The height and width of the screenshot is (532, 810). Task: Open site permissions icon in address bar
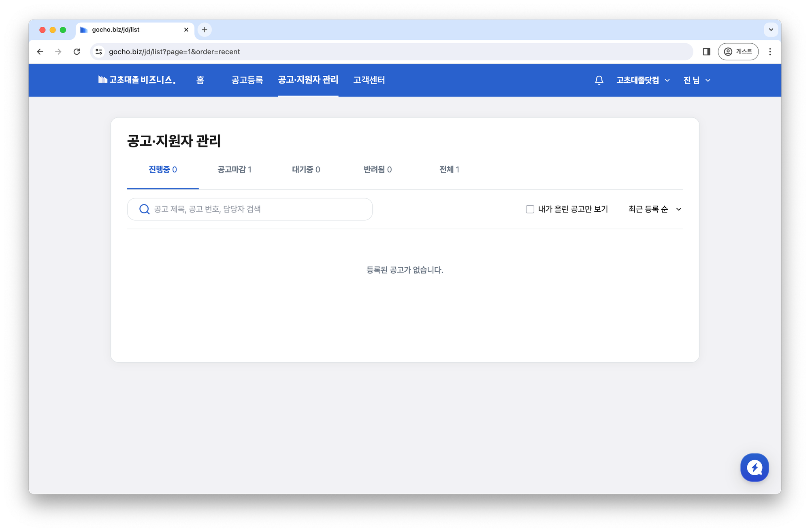pos(98,51)
